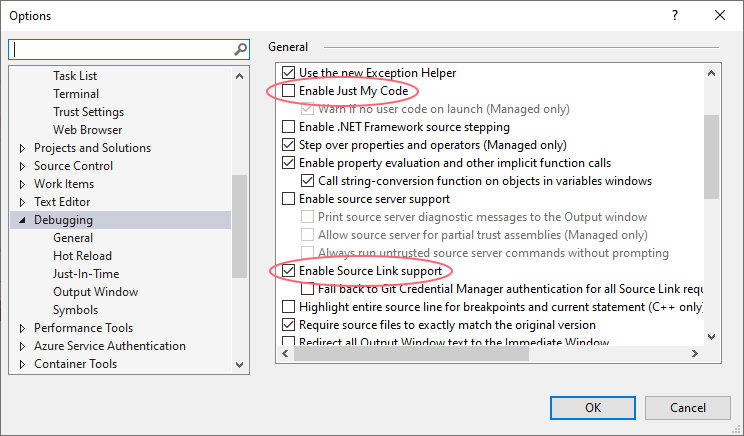
Task: Uncheck Require source files to exactly match
Action: [289, 325]
